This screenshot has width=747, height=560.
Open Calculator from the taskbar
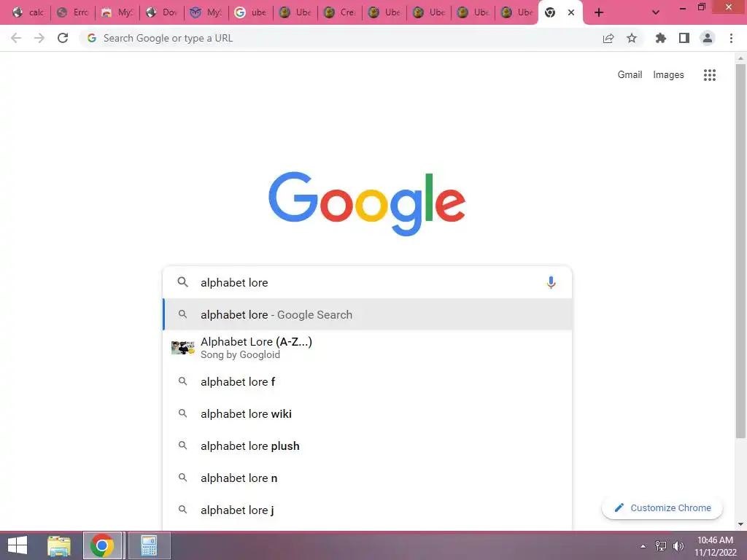149,545
